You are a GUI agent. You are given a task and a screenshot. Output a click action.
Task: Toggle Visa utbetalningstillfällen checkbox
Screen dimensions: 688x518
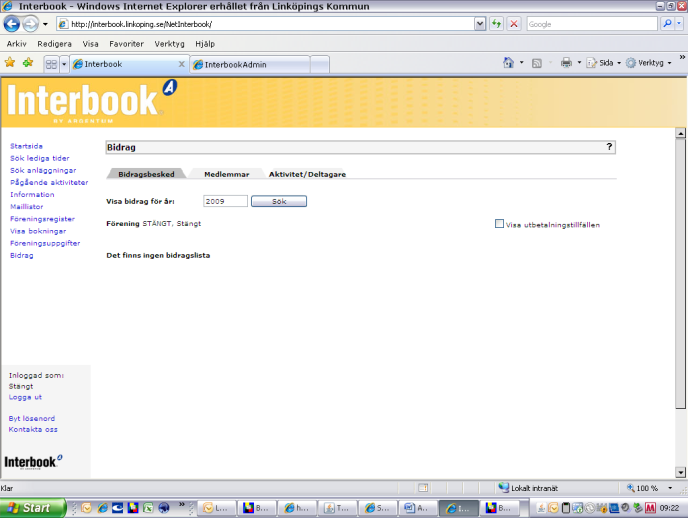coord(499,224)
